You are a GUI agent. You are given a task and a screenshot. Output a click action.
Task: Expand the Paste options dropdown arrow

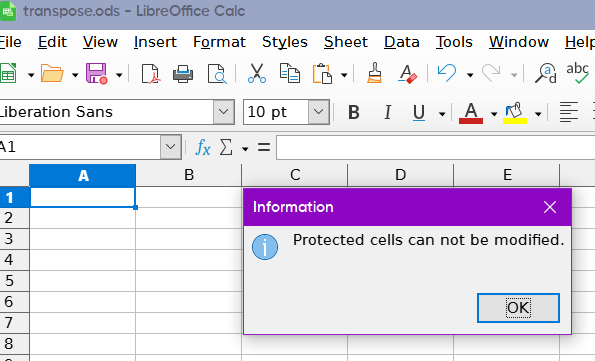click(x=344, y=75)
